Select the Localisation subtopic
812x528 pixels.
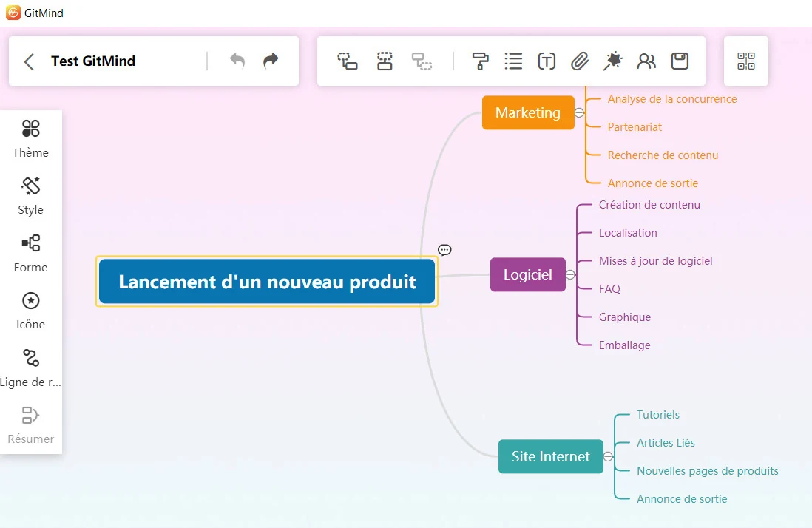[628, 232]
